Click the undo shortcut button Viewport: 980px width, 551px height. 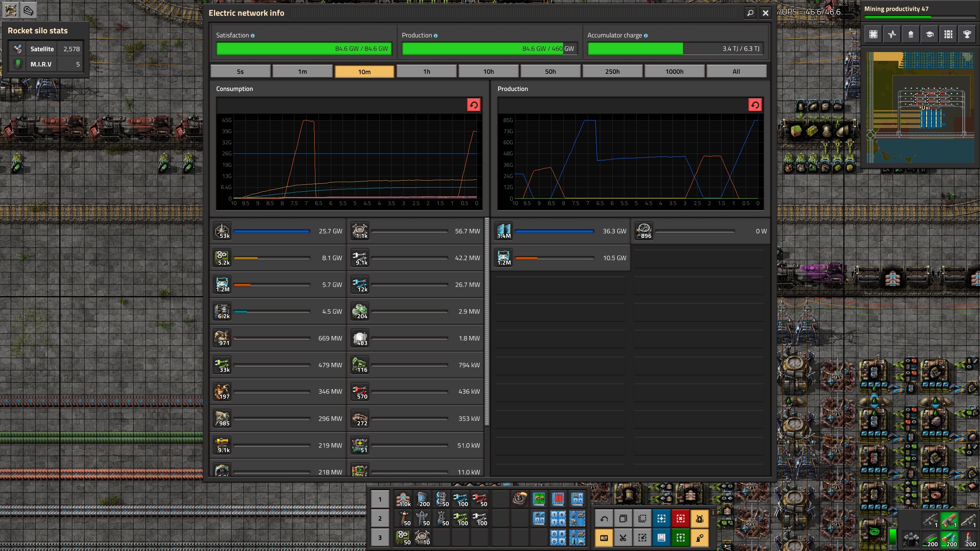click(604, 519)
